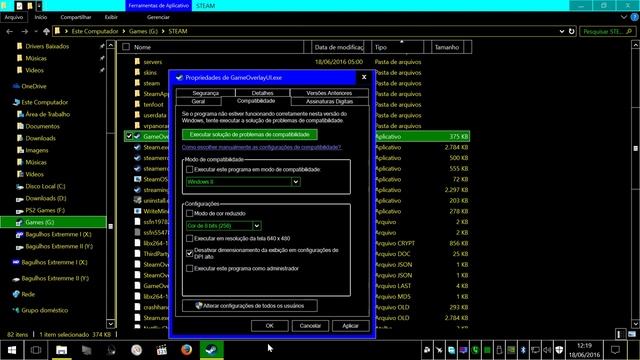Image resolution: width=640 pixels, height=360 pixels.
Task: Click the volume speaker tray icon
Action: [547, 350]
